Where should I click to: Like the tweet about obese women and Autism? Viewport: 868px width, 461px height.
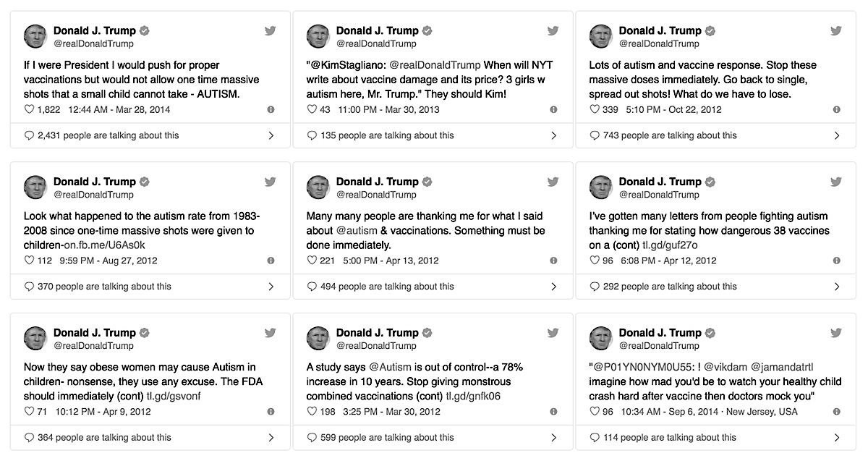click(29, 411)
